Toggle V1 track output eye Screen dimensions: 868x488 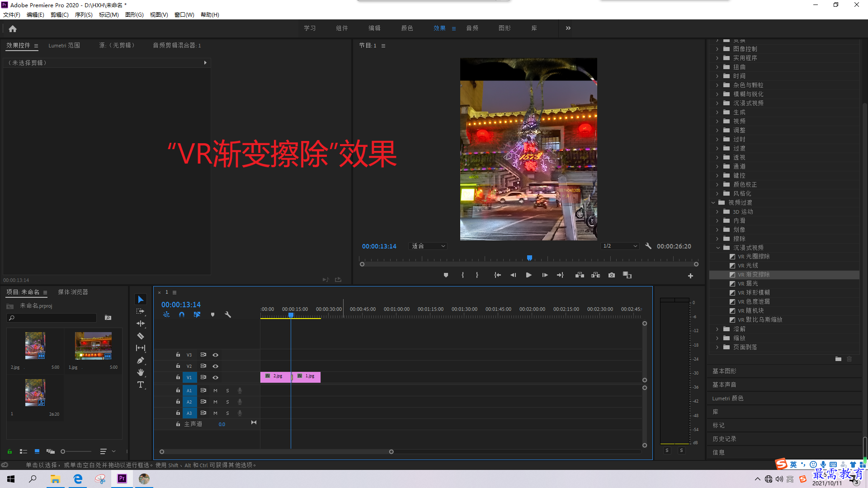tap(216, 378)
